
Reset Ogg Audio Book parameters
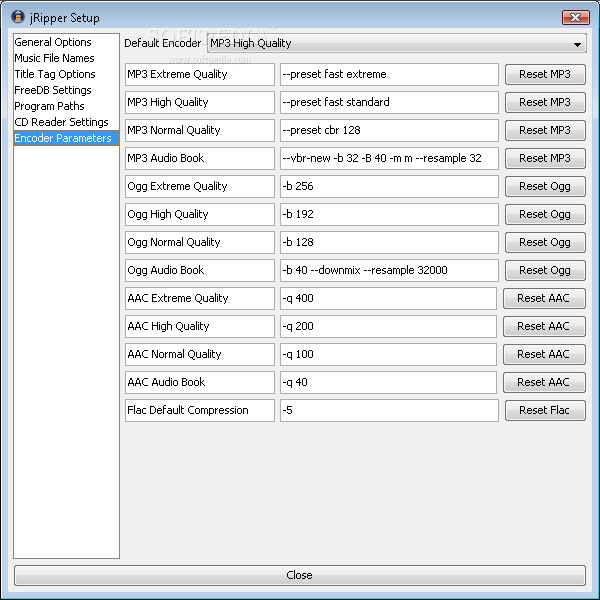pyautogui.click(x=545, y=270)
